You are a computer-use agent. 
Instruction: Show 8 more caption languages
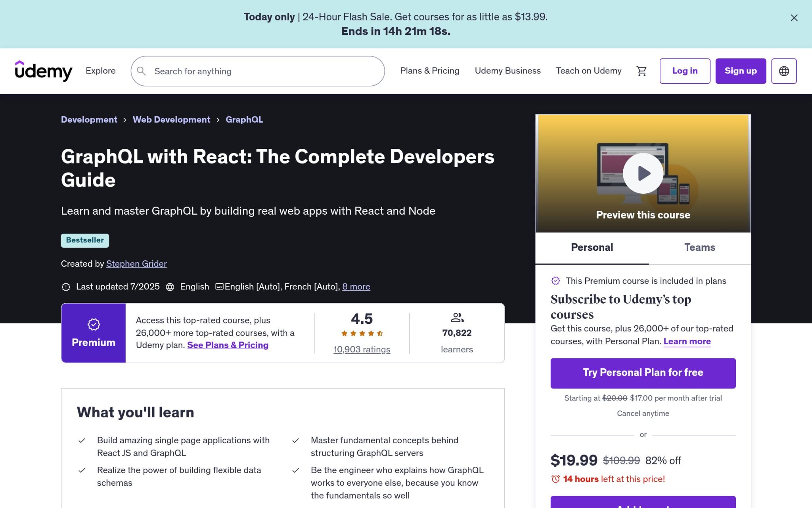[x=356, y=287]
